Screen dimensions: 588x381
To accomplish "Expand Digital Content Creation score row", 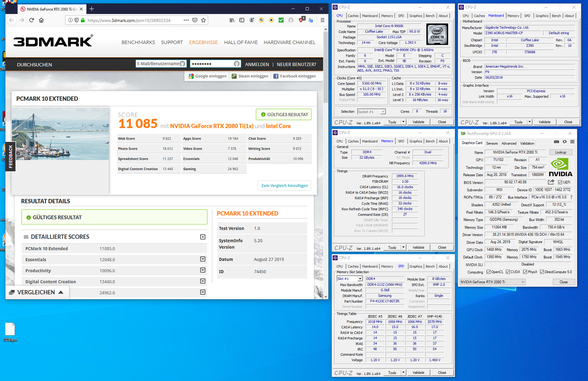I will (203, 281).
